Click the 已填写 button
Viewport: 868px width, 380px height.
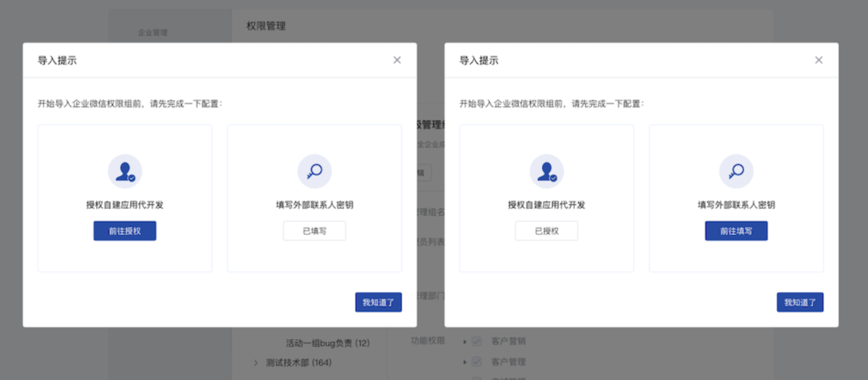click(315, 231)
